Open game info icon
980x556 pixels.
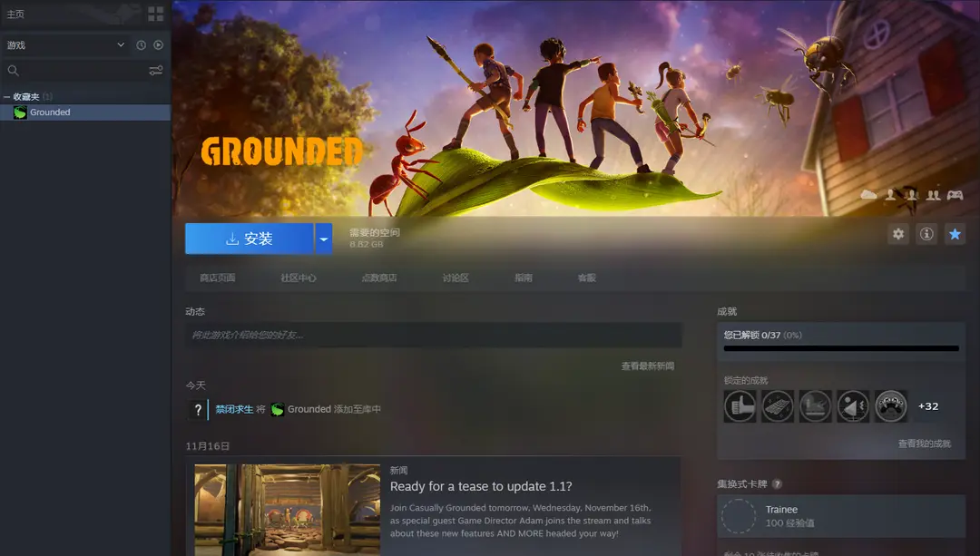926,234
